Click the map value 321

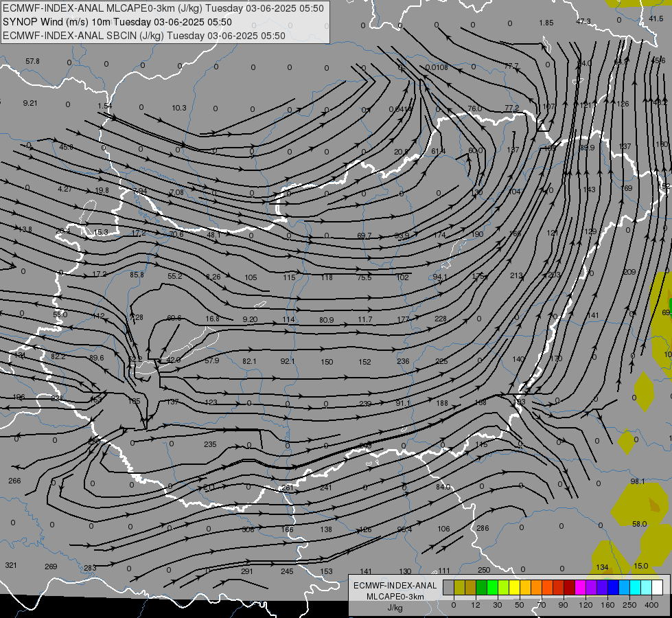[11, 565]
